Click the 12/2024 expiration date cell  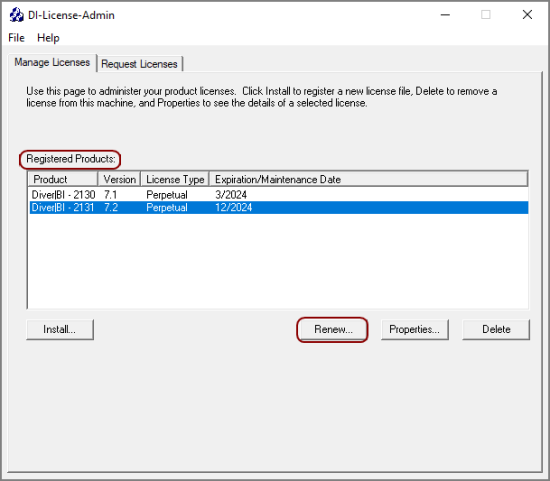point(234,207)
